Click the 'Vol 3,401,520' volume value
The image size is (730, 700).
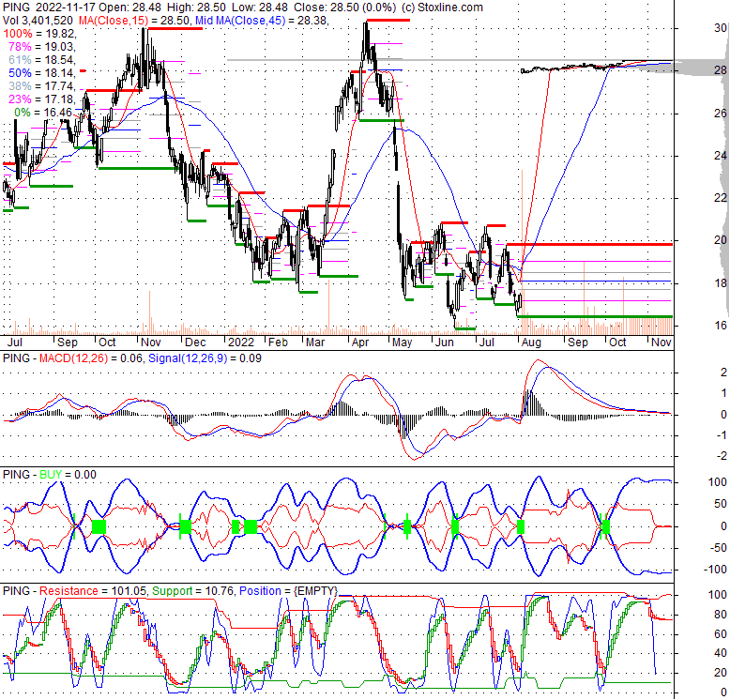(38, 21)
